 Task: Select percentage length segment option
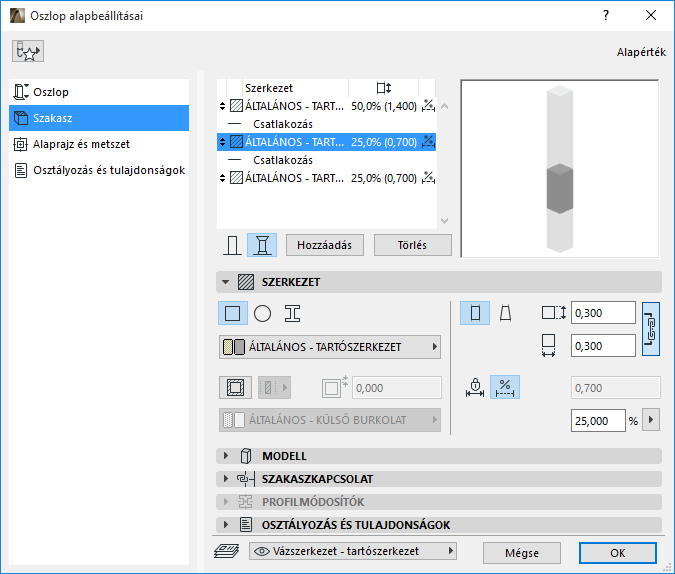(505, 387)
